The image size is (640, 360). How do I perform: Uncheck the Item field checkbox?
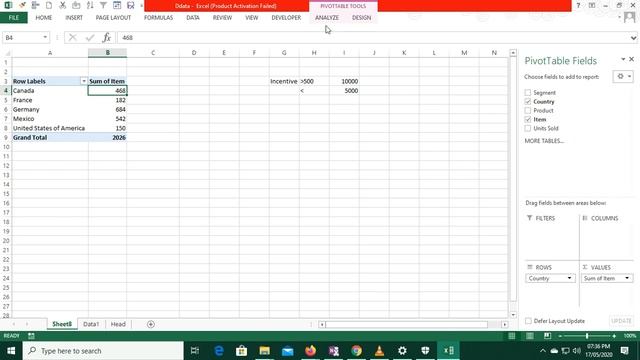pos(528,119)
